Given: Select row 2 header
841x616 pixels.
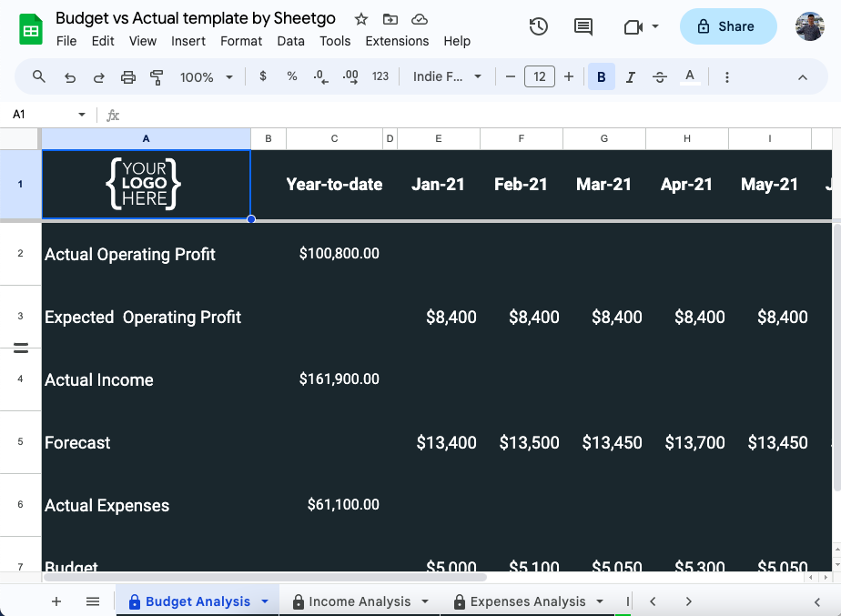Looking at the screenshot, I should click(20, 253).
